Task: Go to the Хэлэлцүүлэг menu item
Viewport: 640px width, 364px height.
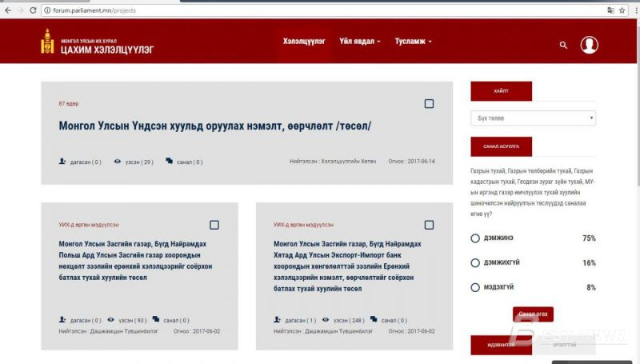Action: [x=304, y=42]
